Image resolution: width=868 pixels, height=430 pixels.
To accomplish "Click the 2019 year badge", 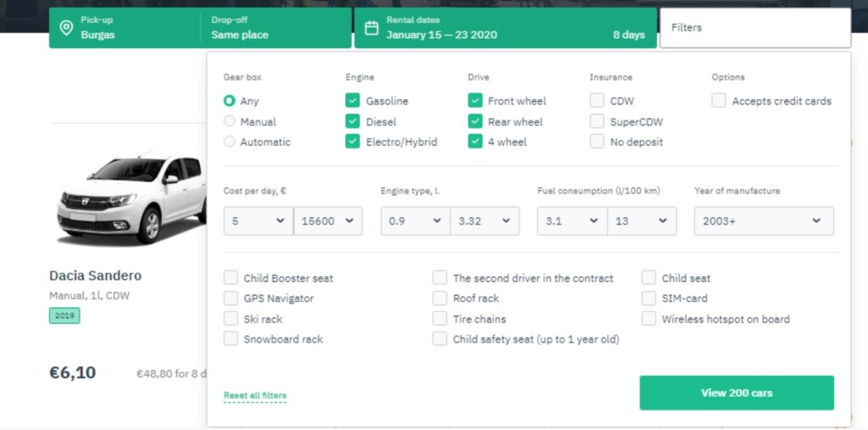I will coord(64,316).
